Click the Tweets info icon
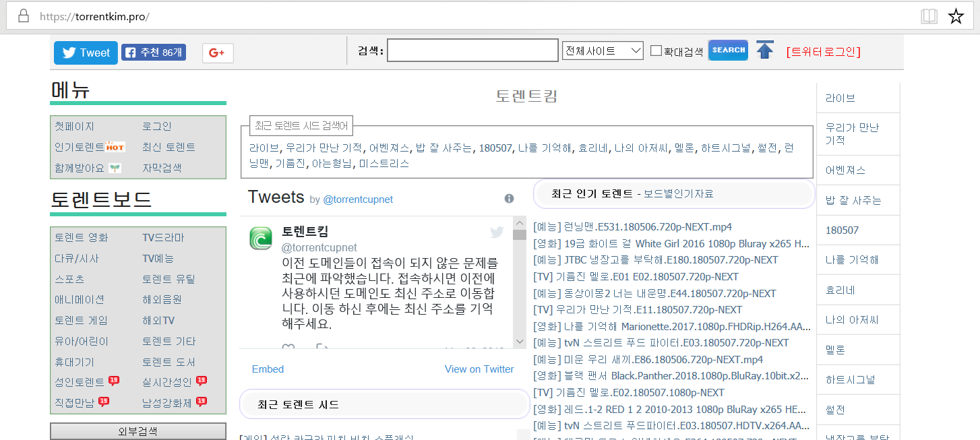The width and height of the screenshot is (980, 440). coord(509,198)
